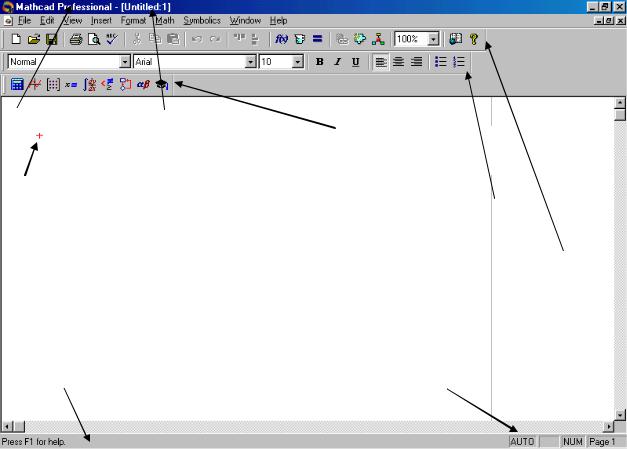The height and width of the screenshot is (450, 627).
Task: Align regions down icon
Action: click(255, 39)
